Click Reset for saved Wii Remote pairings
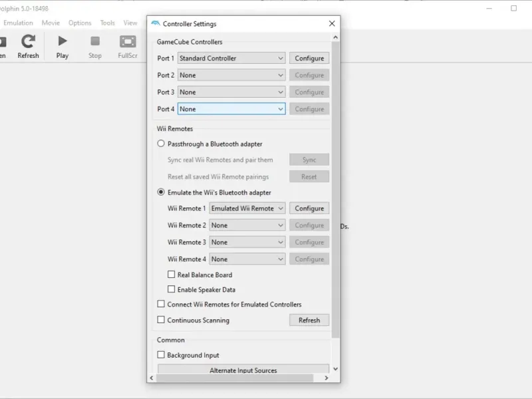Image resolution: width=532 pixels, height=399 pixels. tap(309, 176)
